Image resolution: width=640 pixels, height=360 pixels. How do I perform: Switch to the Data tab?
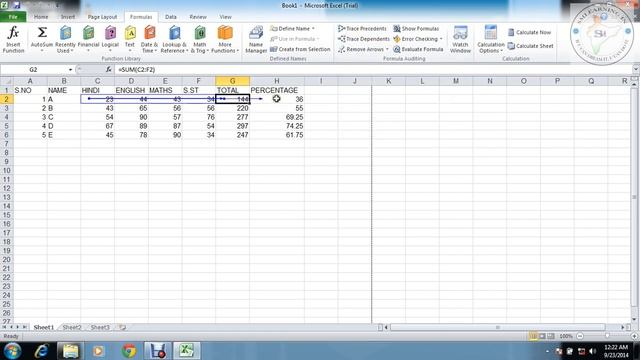[x=171, y=17]
